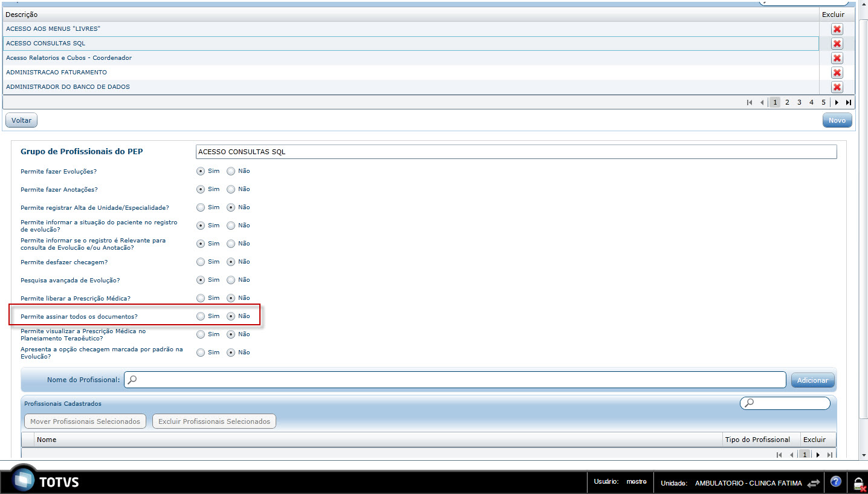Click the Grupo de Profissionais do PEP field
The height and width of the screenshot is (494, 868).
pos(516,152)
